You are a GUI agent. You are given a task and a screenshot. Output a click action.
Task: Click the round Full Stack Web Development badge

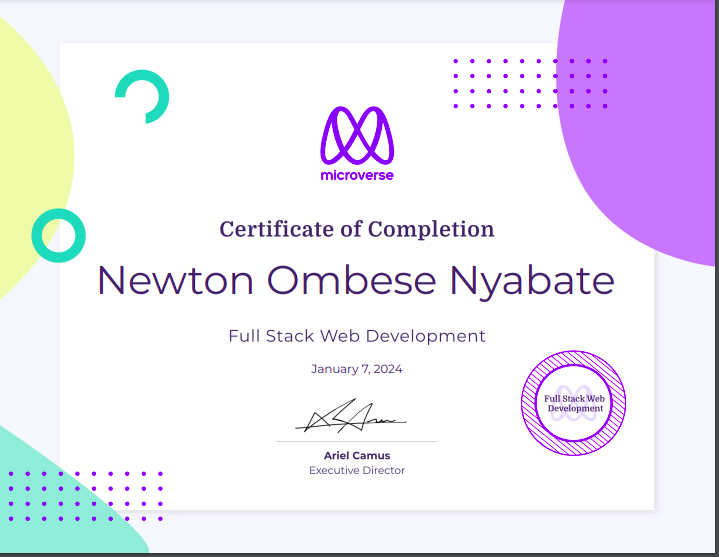tap(574, 403)
